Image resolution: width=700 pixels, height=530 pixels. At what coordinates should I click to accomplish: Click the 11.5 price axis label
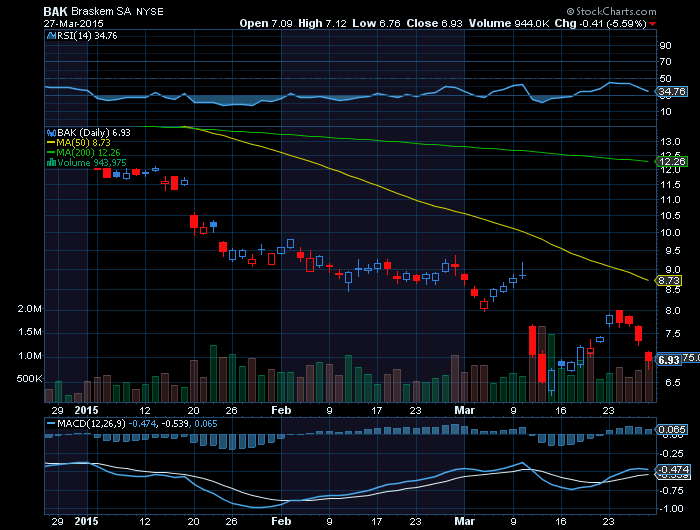pyautogui.click(x=670, y=185)
